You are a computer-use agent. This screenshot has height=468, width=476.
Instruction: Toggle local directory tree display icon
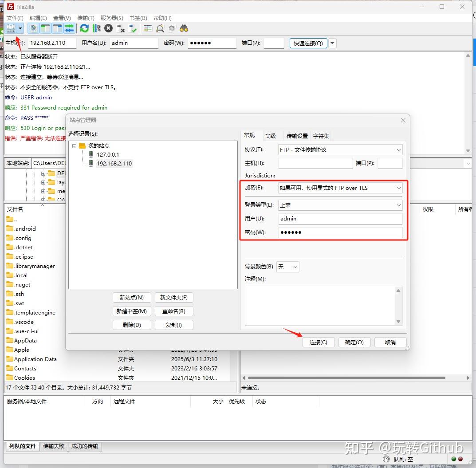pos(46,28)
